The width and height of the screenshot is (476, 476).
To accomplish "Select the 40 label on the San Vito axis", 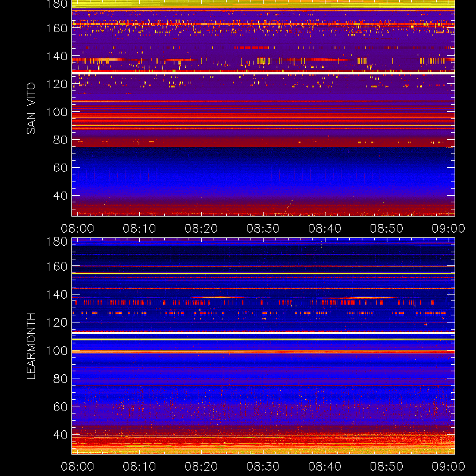I will coord(60,196).
